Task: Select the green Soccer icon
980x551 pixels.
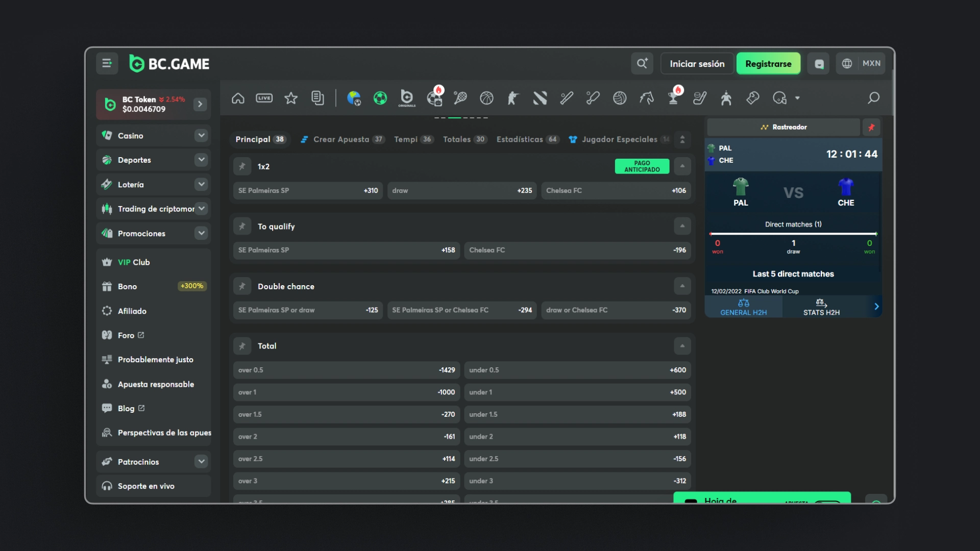Action: click(380, 98)
